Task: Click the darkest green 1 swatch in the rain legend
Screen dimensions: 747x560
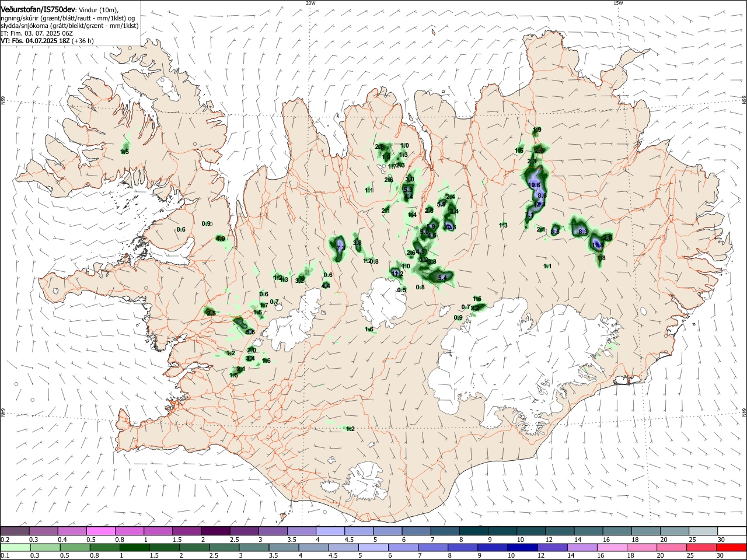Action: pyautogui.click(x=134, y=548)
